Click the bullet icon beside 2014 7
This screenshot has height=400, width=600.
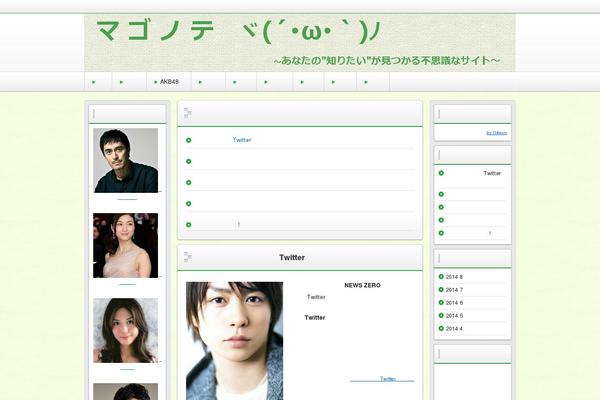point(441,289)
